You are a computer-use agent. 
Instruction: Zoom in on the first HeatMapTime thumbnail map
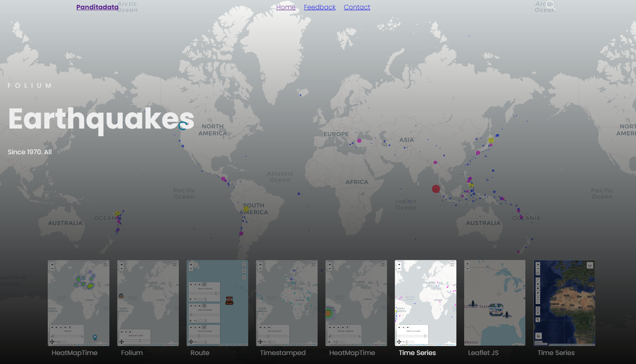52,264
